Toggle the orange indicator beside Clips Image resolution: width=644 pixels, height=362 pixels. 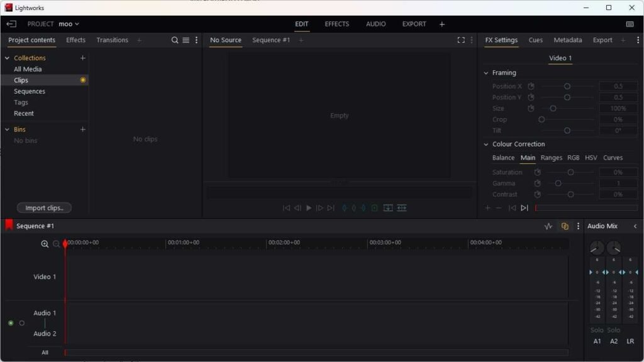(82, 80)
